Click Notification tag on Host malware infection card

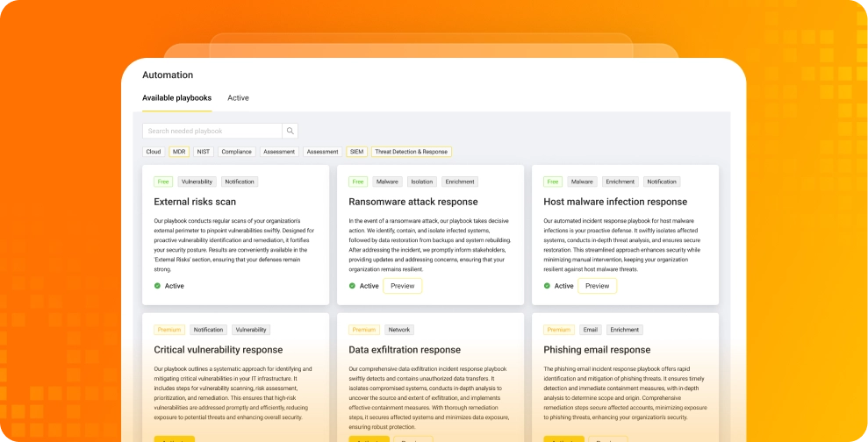[x=662, y=182]
